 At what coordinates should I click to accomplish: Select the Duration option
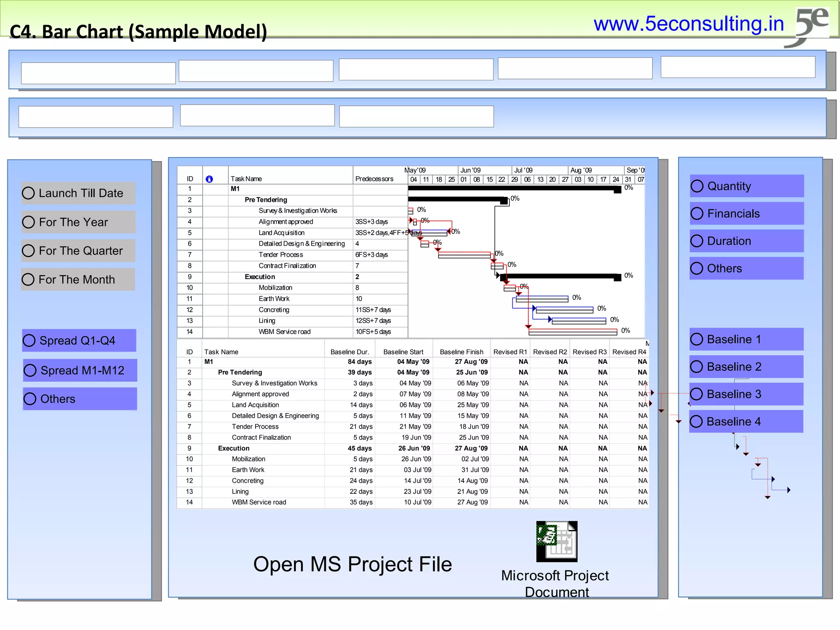(x=747, y=241)
